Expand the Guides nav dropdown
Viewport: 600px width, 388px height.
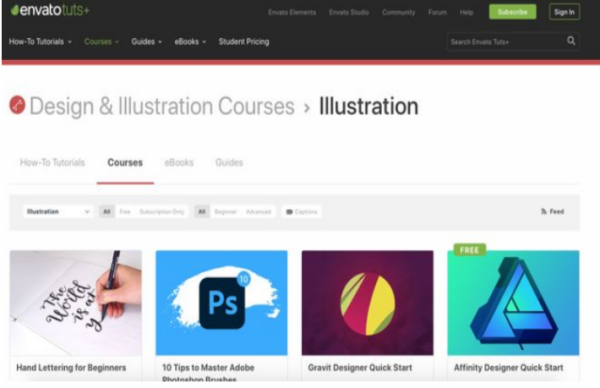[147, 42]
